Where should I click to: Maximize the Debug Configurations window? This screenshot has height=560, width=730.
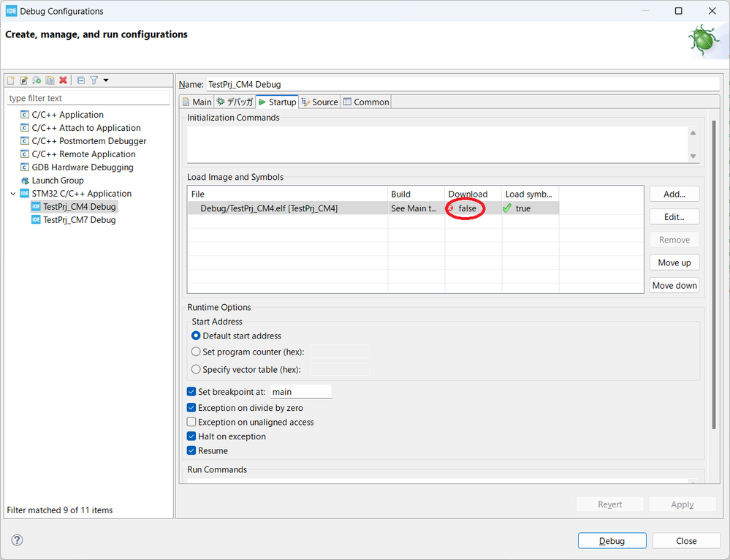[678, 11]
